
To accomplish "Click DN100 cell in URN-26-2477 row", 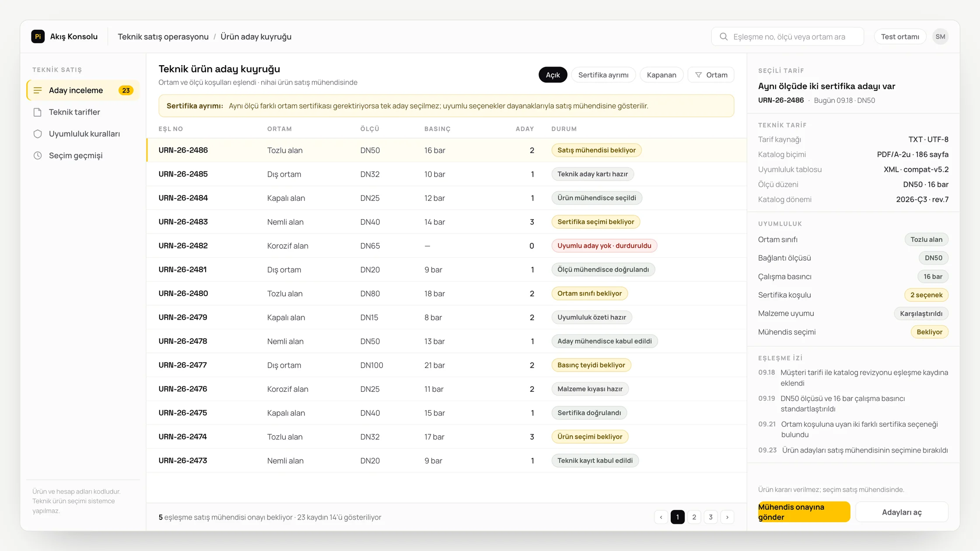I will 371,365.
